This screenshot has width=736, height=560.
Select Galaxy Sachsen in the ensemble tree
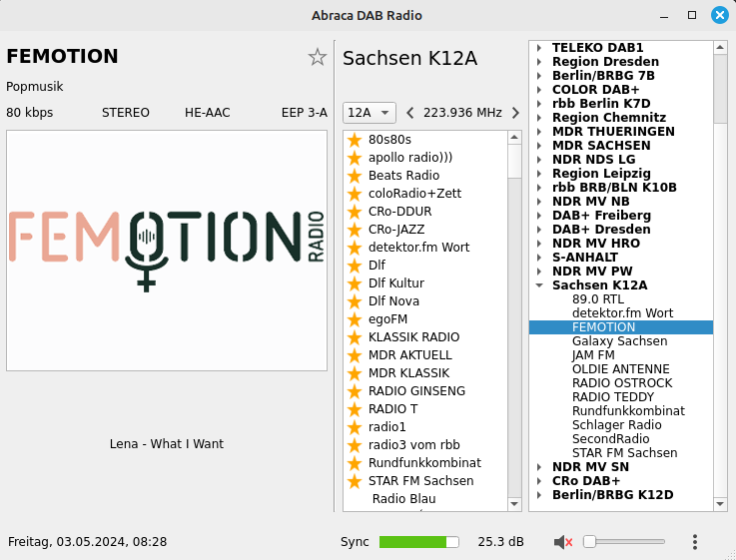click(x=621, y=341)
